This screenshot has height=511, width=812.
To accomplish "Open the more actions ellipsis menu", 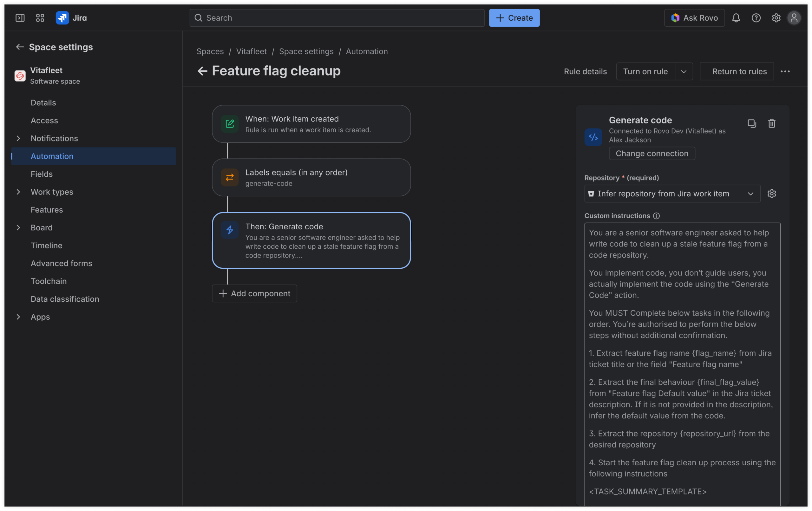I will [785, 71].
